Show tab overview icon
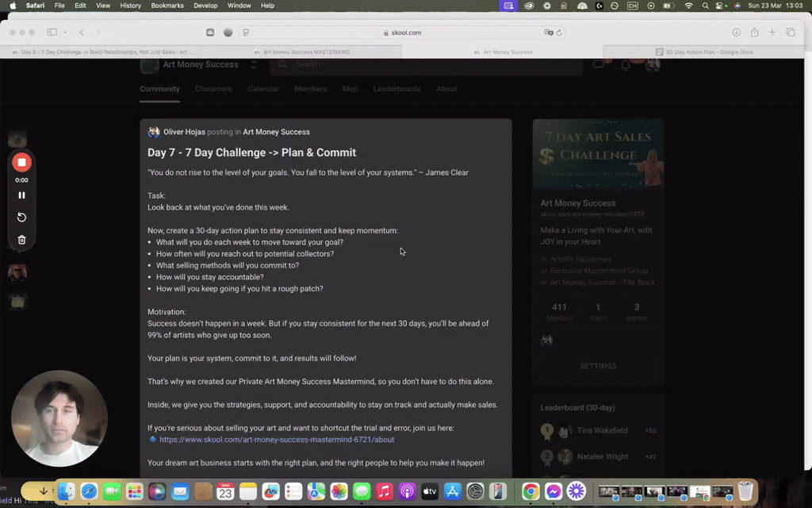Viewport: 812px width, 508px height. [x=791, y=32]
